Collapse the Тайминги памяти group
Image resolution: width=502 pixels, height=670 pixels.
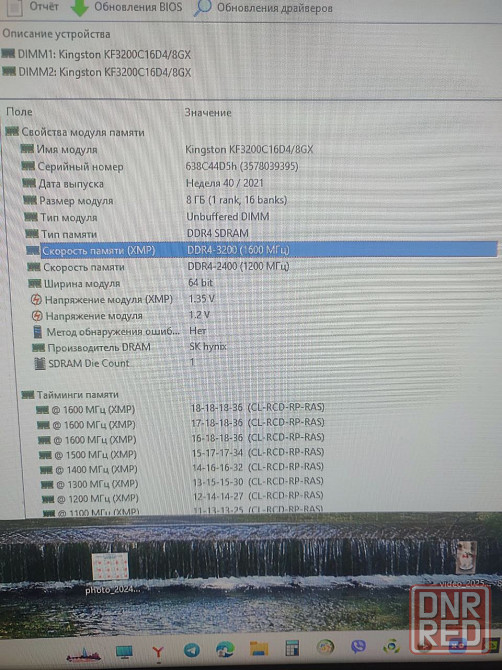coord(70,394)
